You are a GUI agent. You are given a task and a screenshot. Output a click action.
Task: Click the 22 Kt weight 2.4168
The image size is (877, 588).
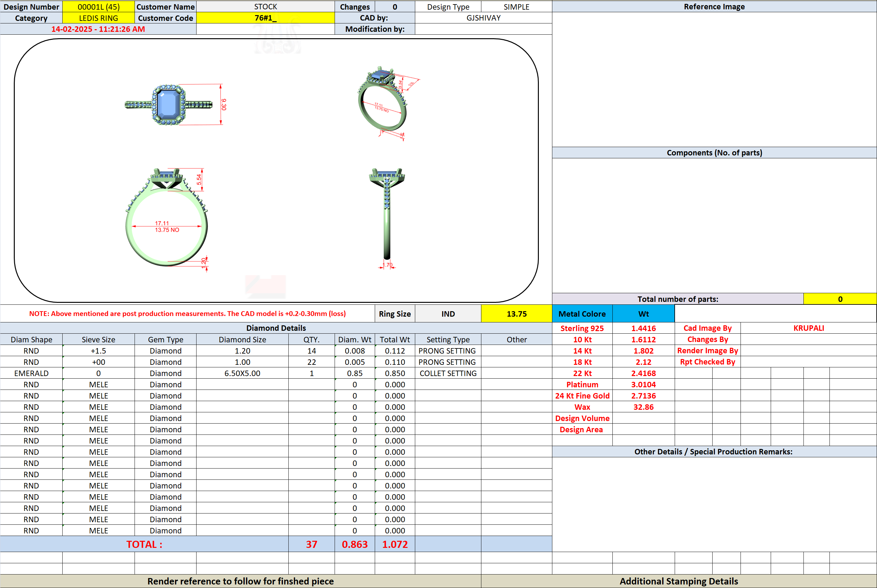(x=644, y=373)
